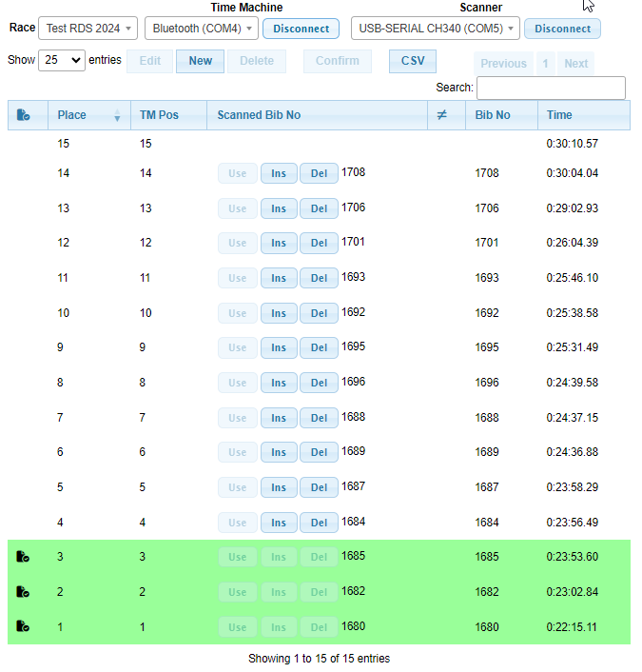The width and height of the screenshot is (642, 672).
Task: Click Ins for scanned bib 1706
Action: click(x=279, y=208)
